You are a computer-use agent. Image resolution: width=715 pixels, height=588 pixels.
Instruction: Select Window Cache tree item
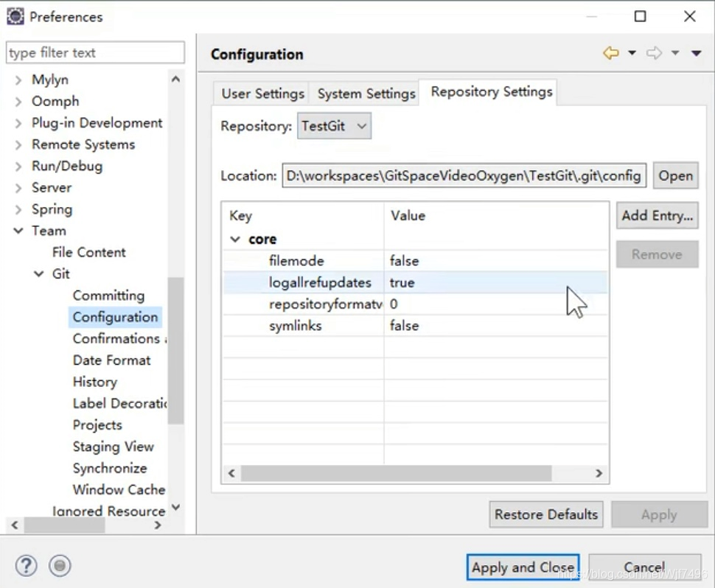click(119, 489)
